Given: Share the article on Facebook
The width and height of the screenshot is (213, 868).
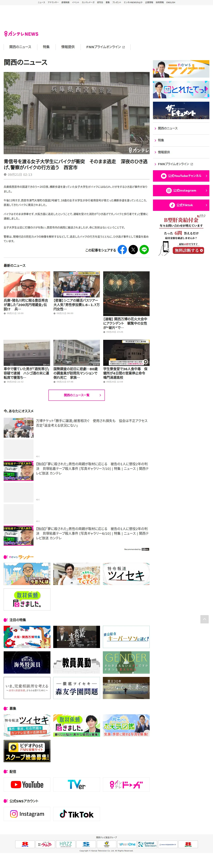Looking at the screenshot, I should point(122,250).
